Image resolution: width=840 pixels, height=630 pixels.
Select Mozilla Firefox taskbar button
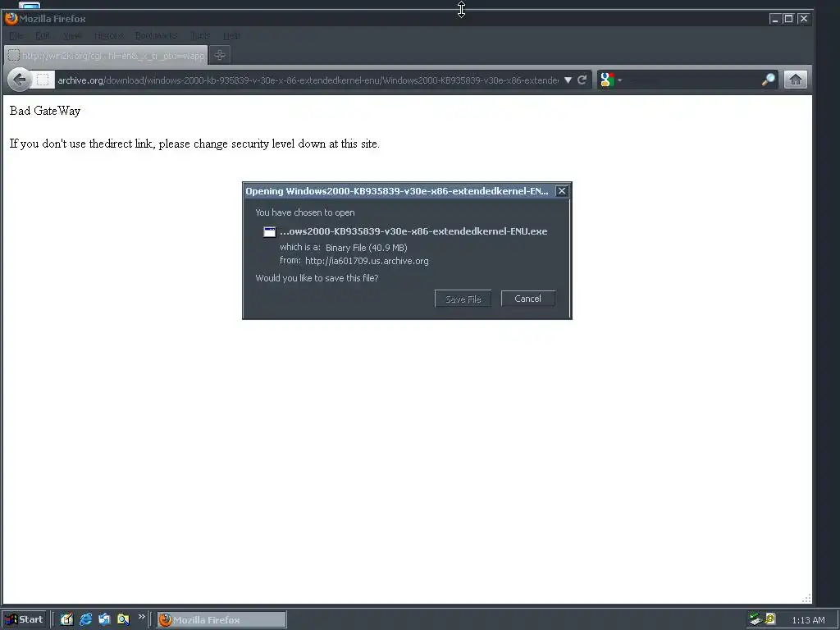(x=221, y=620)
